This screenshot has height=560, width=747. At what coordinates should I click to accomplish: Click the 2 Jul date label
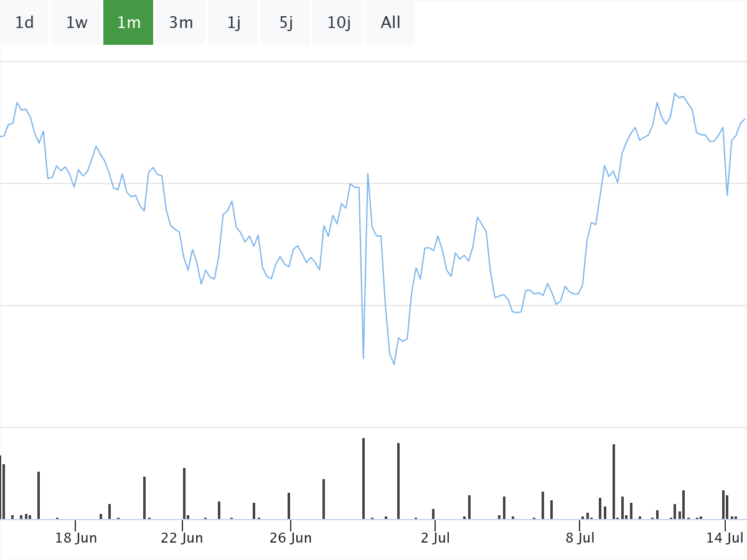[435, 538]
